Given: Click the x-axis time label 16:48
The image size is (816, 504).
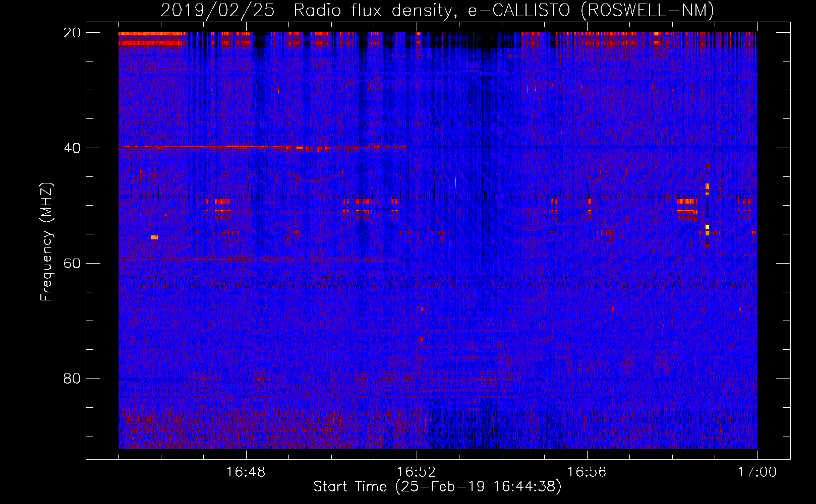Looking at the screenshot, I should [246, 472].
